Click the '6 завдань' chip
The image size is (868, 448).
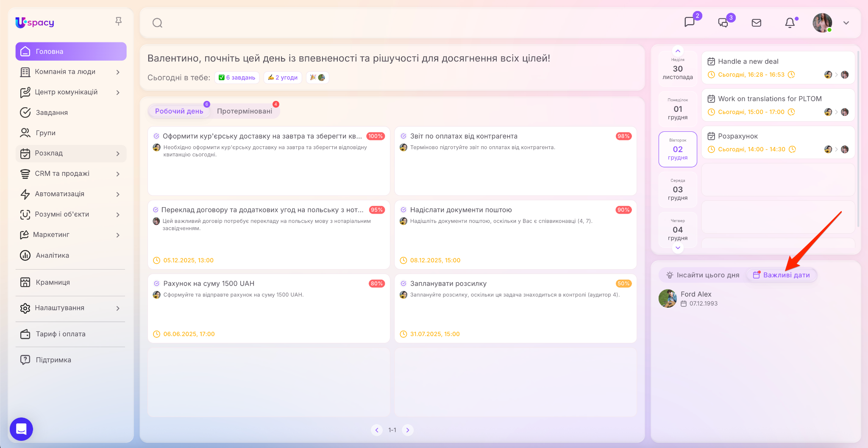pyautogui.click(x=237, y=78)
